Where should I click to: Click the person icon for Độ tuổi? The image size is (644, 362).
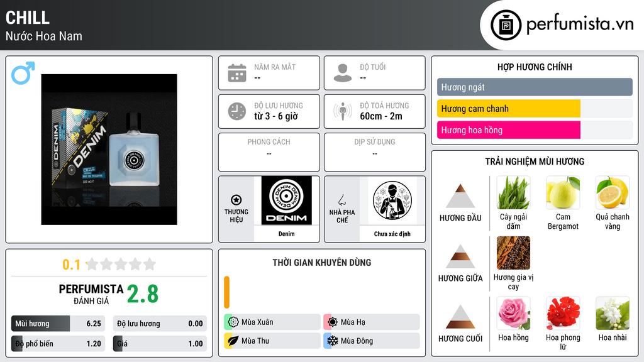coord(343,73)
